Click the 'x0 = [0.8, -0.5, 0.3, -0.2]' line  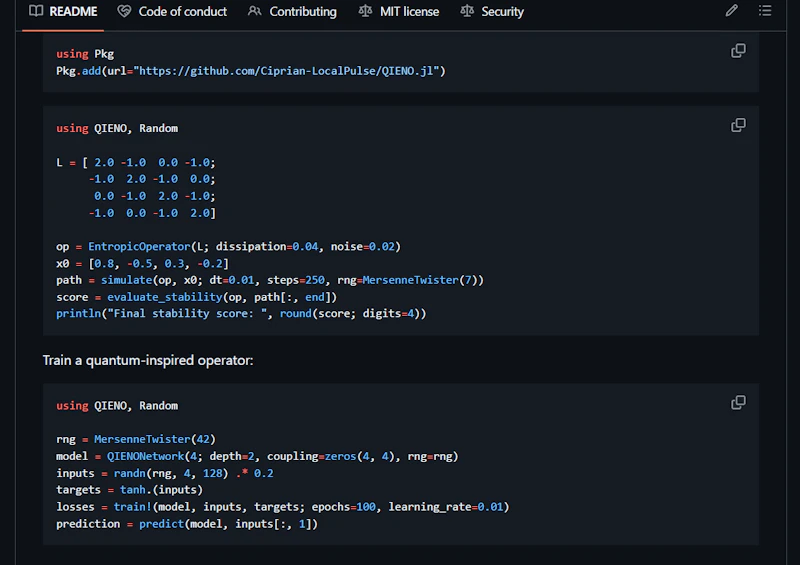[142, 264]
